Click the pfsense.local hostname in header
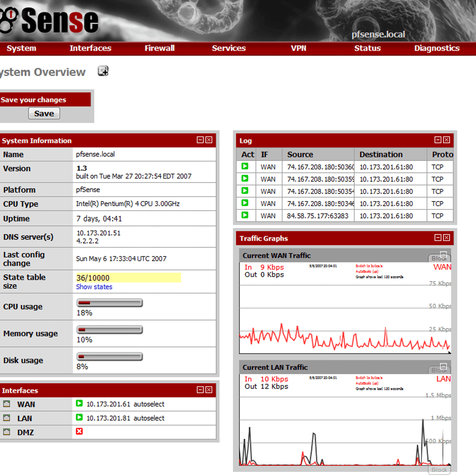476x476 pixels. [x=378, y=35]
